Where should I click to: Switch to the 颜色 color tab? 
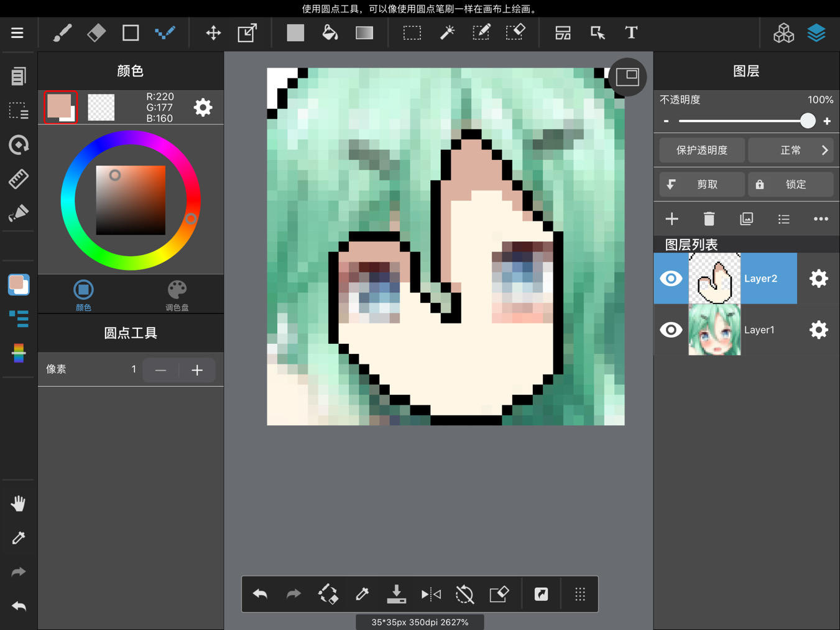[x=83, y=295]
